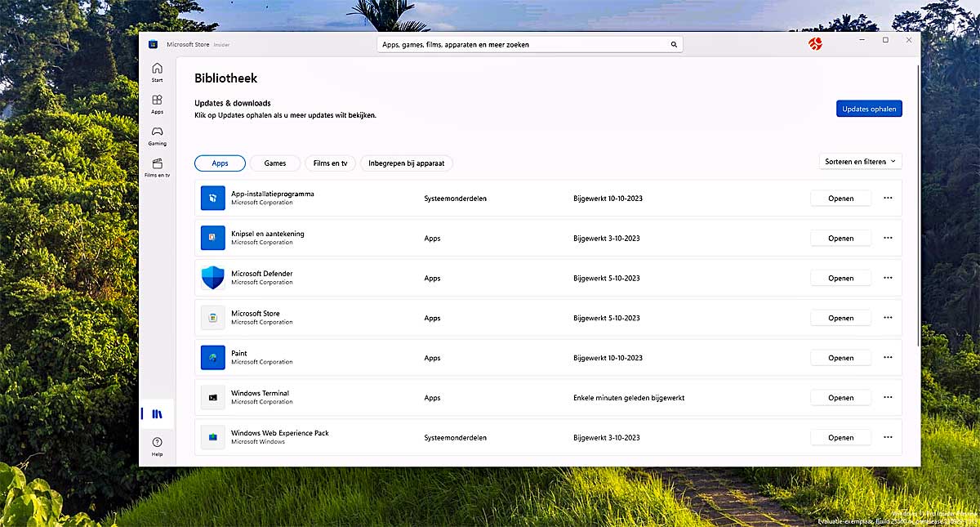Screen dimensions: 980x527
Task: Open Help in the sidebar
Action: (x=157, y=446)
